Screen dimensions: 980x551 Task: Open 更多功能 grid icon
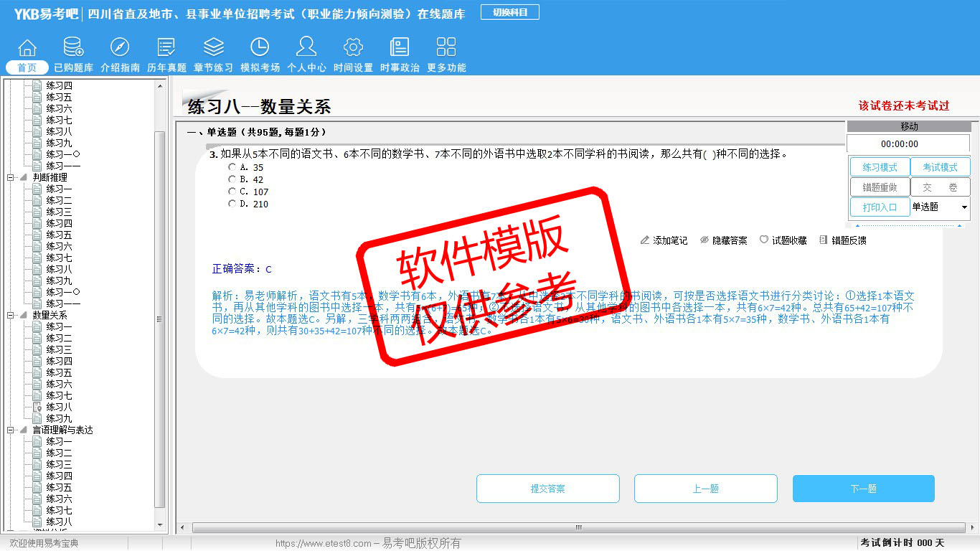pyautogui.click(x=446, y=48)
